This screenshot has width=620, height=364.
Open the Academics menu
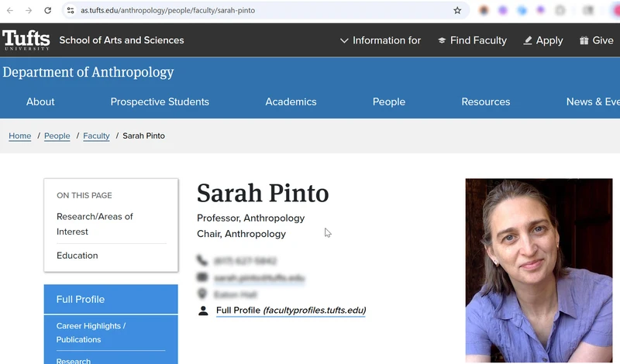(291, 101)
